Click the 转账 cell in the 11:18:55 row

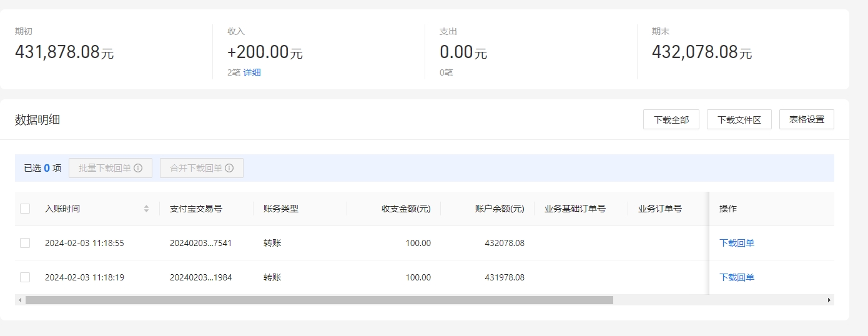click(272, 243)
